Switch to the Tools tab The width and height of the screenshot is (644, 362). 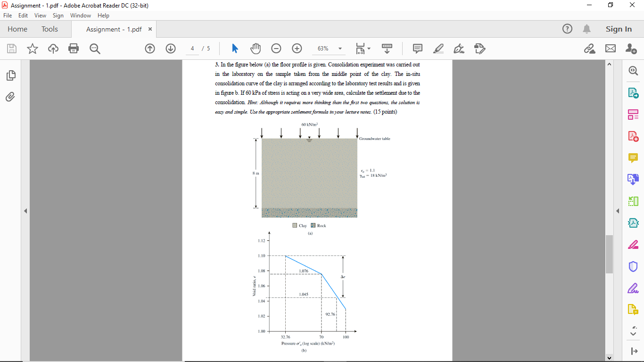tap(50, 29)
